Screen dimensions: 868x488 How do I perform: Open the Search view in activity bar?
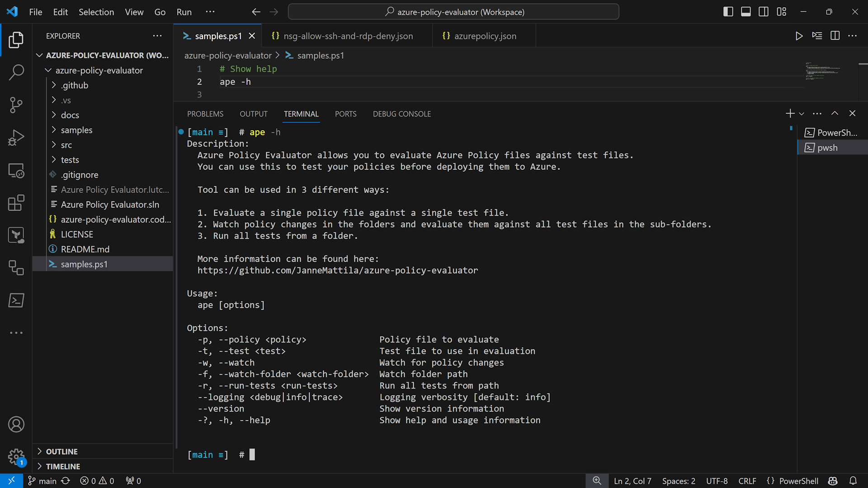coord(16,72)
